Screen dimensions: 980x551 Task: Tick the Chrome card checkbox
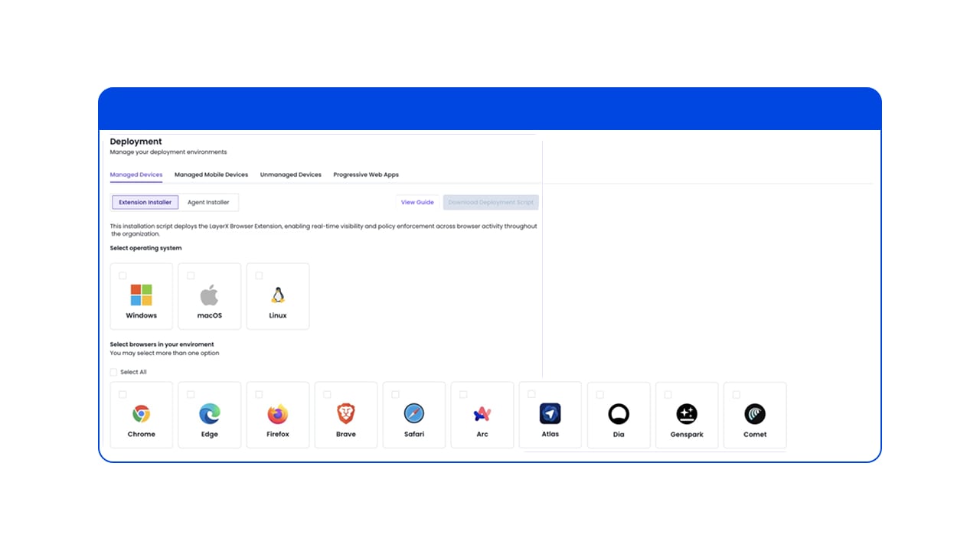(122, 395)
